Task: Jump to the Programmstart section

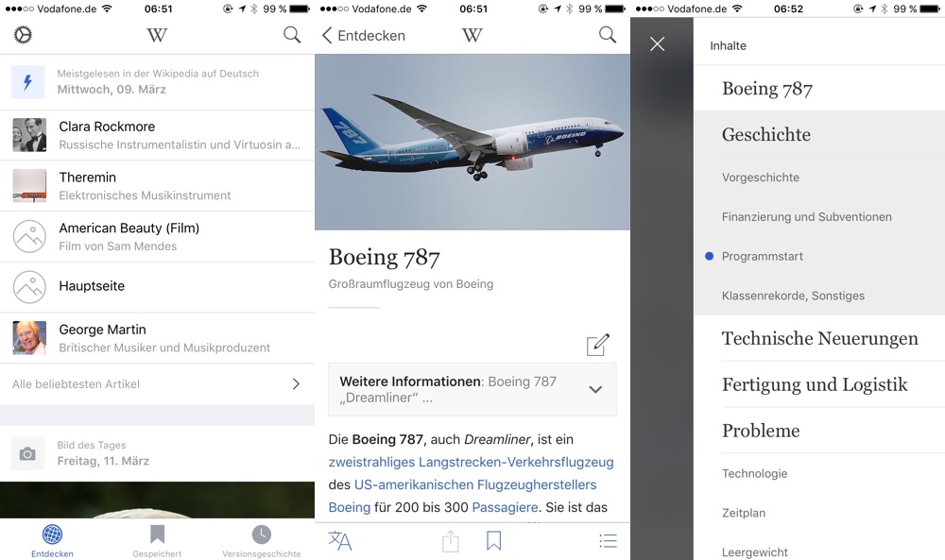Action: tap(763, 257)
